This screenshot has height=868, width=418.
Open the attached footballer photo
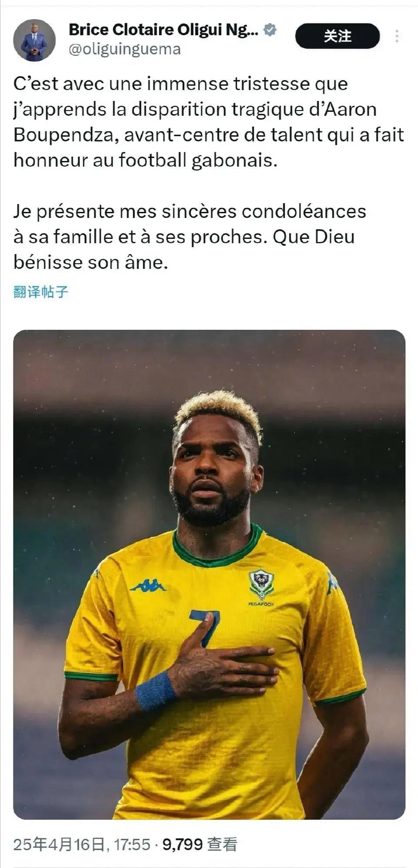(209, 574)
